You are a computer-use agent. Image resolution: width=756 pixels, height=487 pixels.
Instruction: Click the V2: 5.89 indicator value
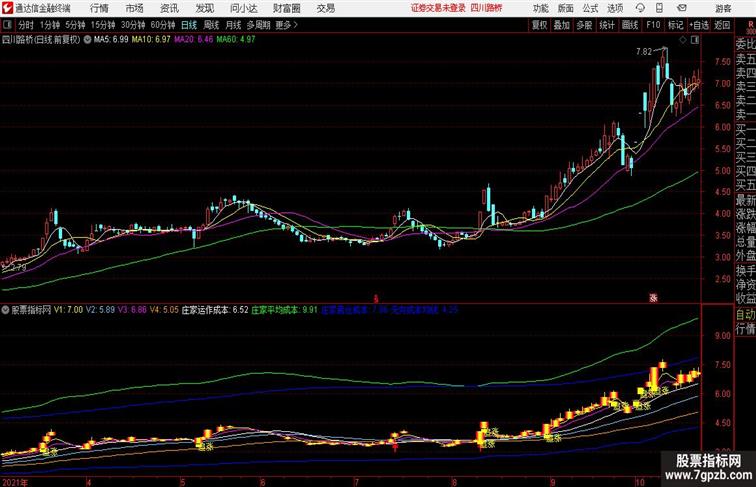[100, 310]
